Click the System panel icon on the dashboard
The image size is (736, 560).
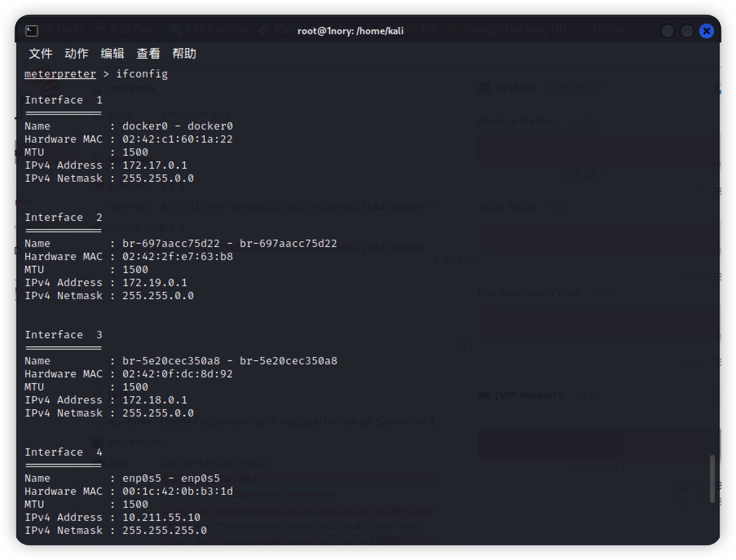point(484,88)
